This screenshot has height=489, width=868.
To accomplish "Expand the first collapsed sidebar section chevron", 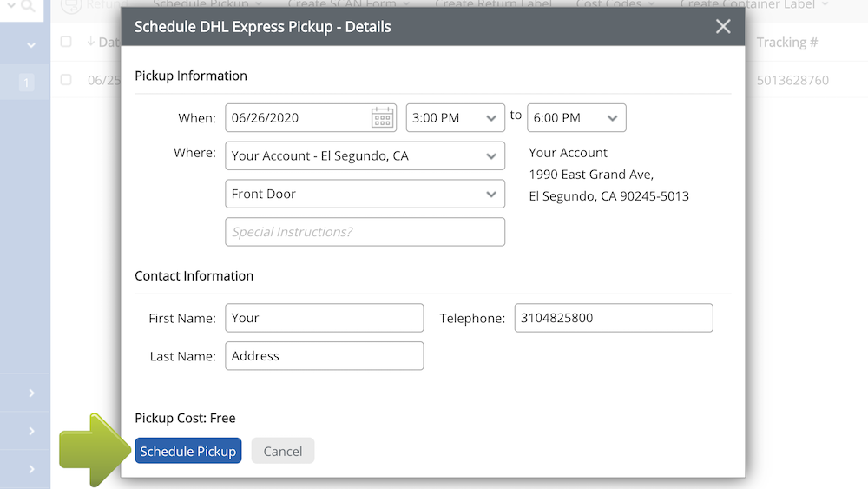I will click(x=31, y=393).
